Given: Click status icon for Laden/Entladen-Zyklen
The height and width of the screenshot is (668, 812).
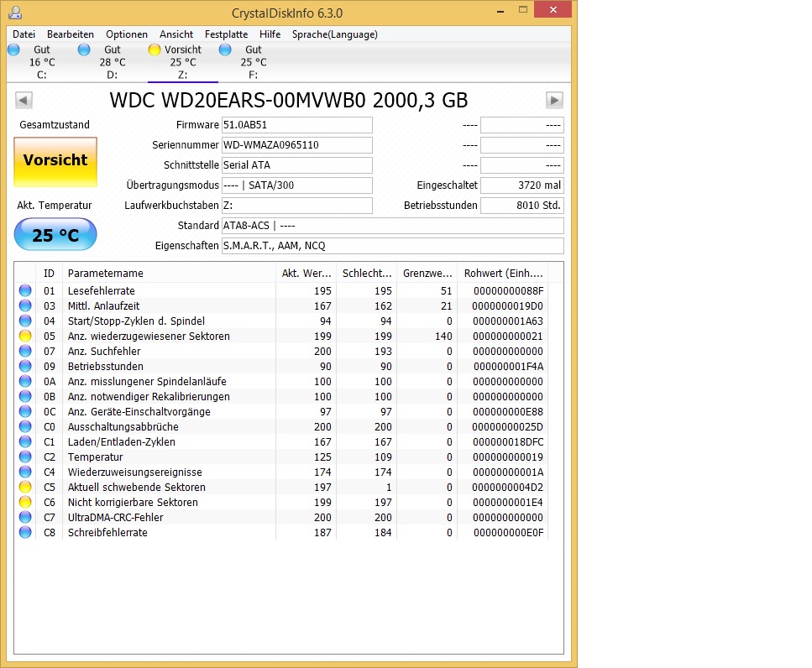Looking at the screenshot, I should (x=25, y=441).
